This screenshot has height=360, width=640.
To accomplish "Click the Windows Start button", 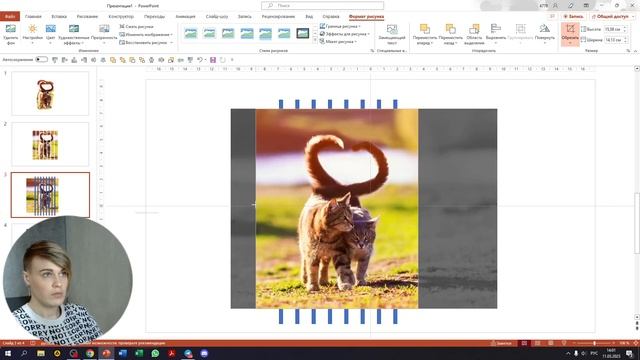I will pos(8,353).
